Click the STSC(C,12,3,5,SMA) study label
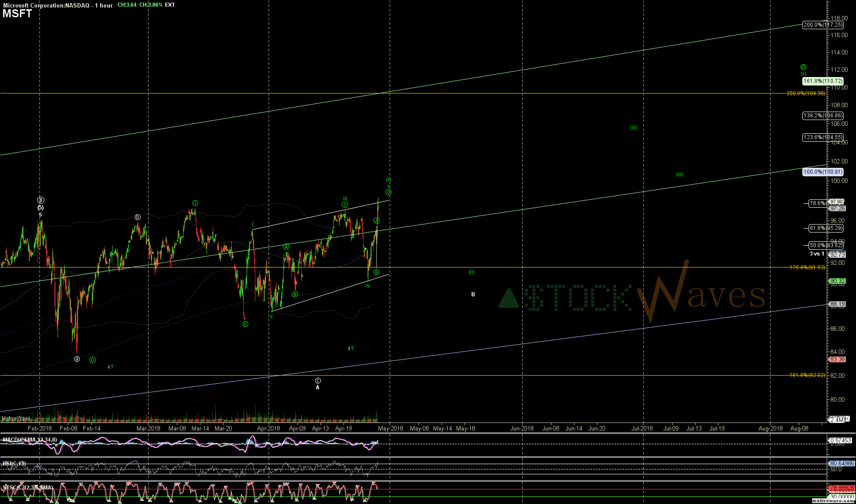856x504 pixels. [x=28, y=488]
